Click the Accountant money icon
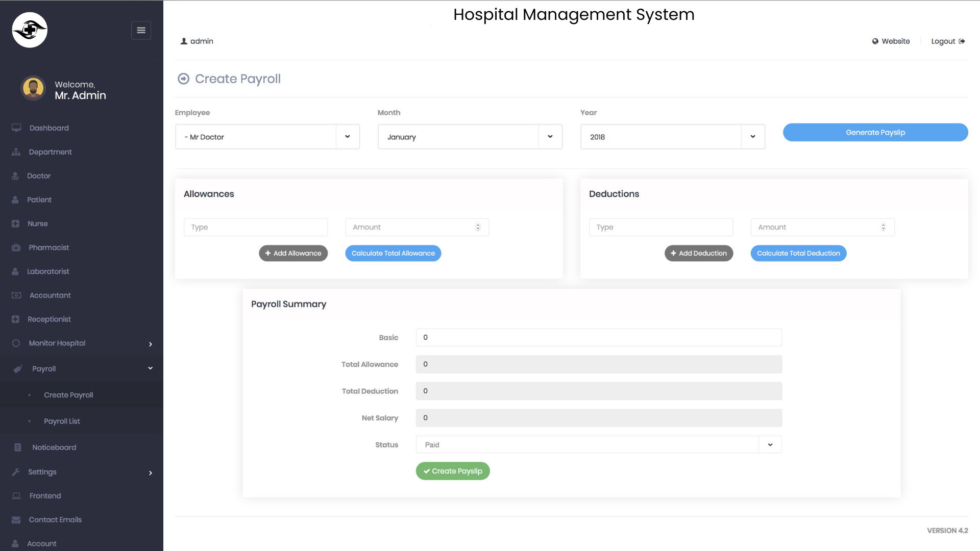The width and height of the screenshot is (980, 551). pyautogui.click(x=16, y=295)
